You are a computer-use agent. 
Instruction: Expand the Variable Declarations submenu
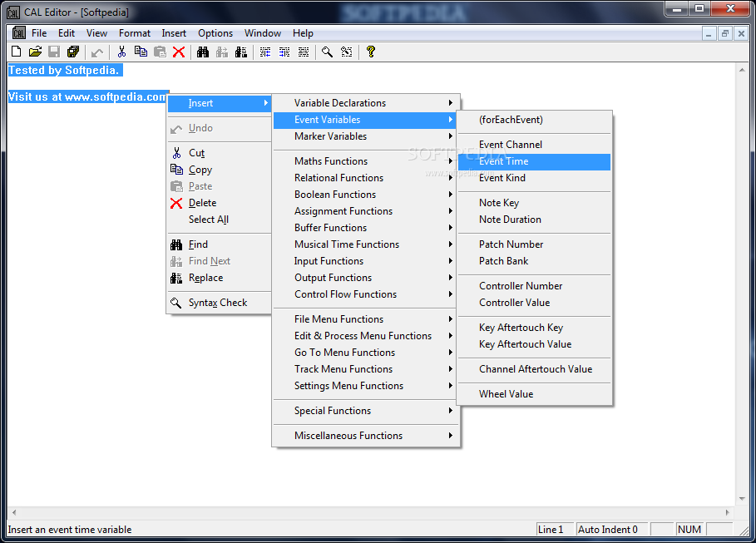pos(366,103)
